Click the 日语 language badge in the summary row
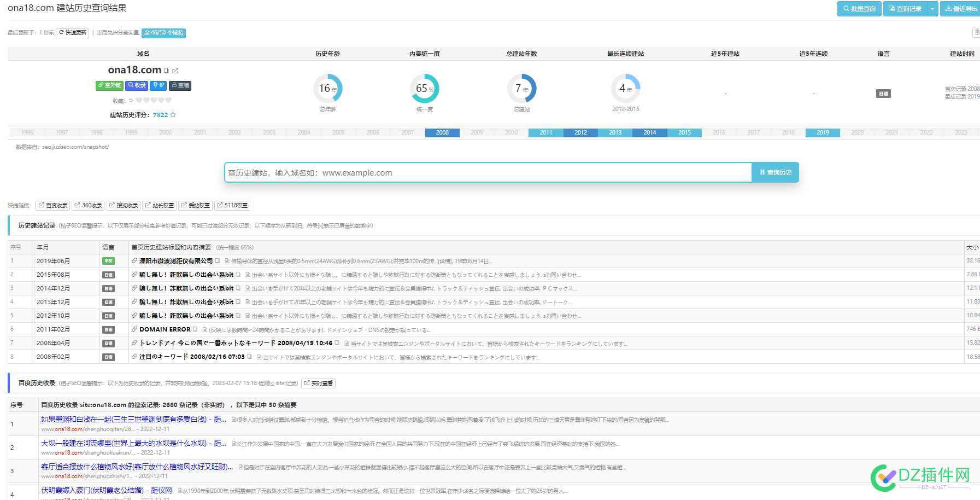 point(884,94)
